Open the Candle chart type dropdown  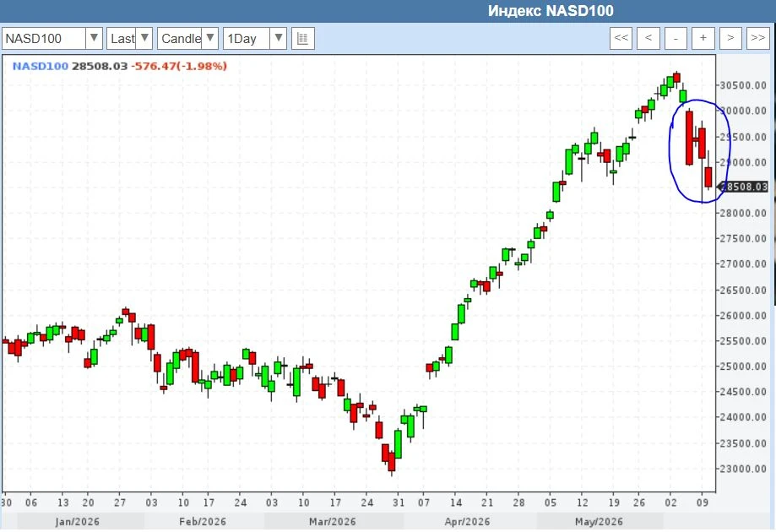coord(187,38)
